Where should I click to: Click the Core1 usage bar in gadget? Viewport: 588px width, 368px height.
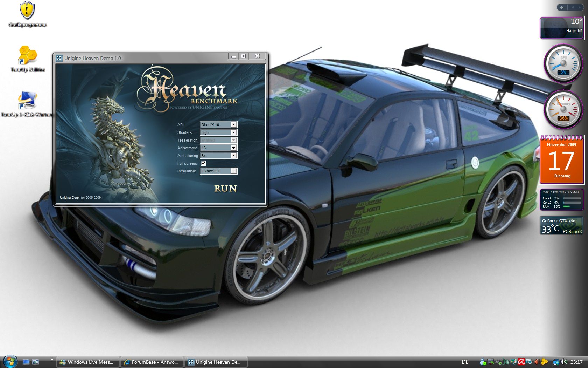pyautogui.click(x=572, y=198)
